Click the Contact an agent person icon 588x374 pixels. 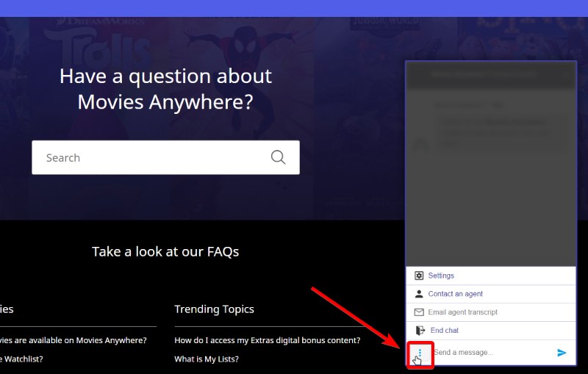(419, 294)
